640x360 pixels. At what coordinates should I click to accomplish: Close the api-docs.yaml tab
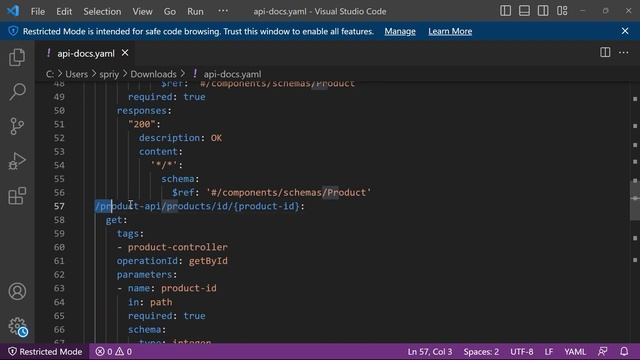(125, 53)
